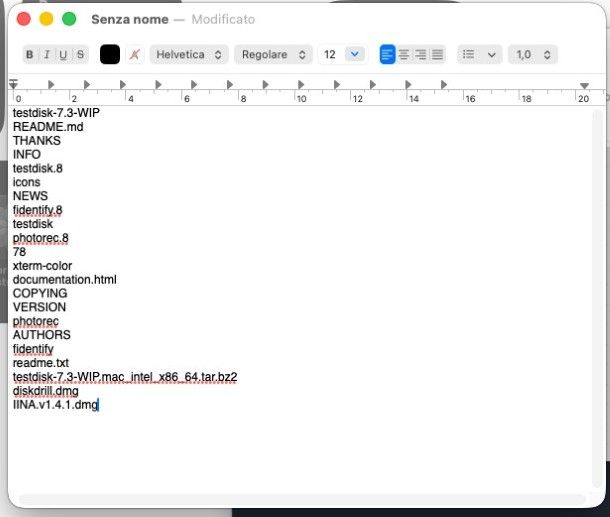Viewport: 610px width, 517px height.
Task: Toggle strikethrough formatting
Action: (x=80, y=54)
